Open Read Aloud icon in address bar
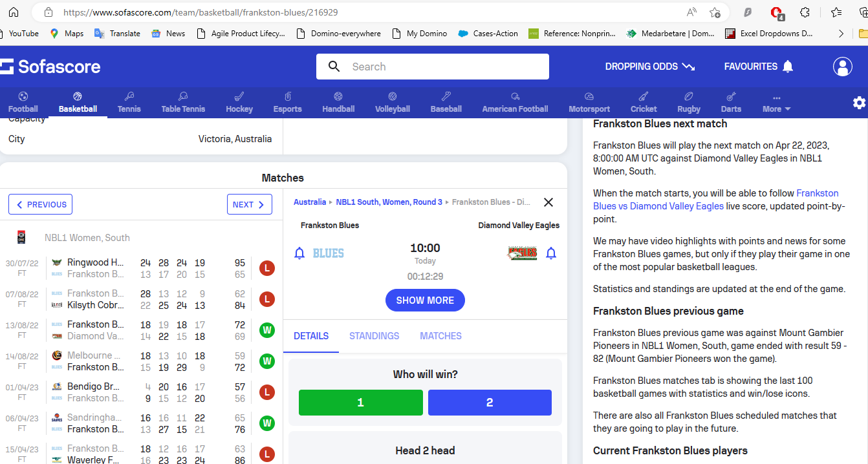Viewport: 868px width, 464px height. coord(691,12)
